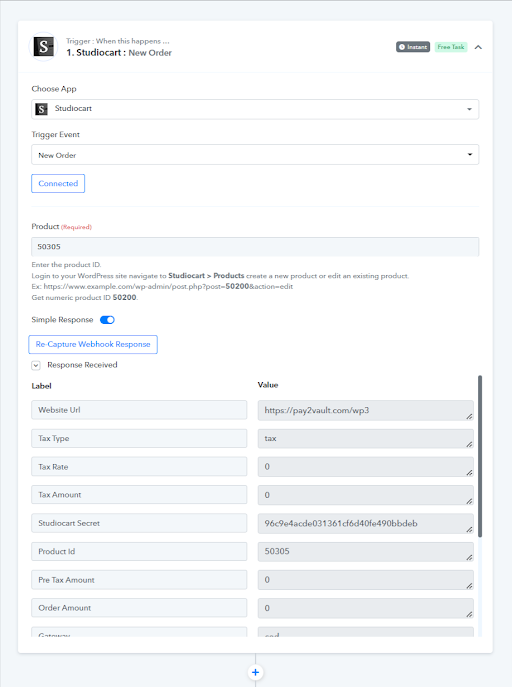Open the Trigger Event dropdown
Screen dimensions: 512x687
coord(255,155)
